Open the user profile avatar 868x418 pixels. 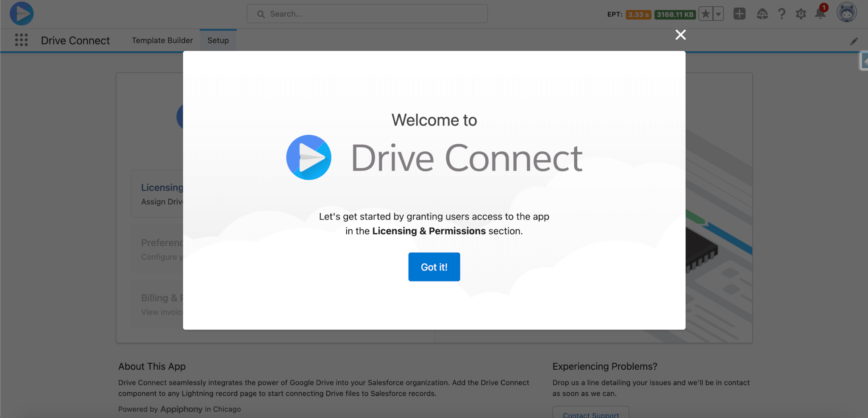click(x=846, y=13)
